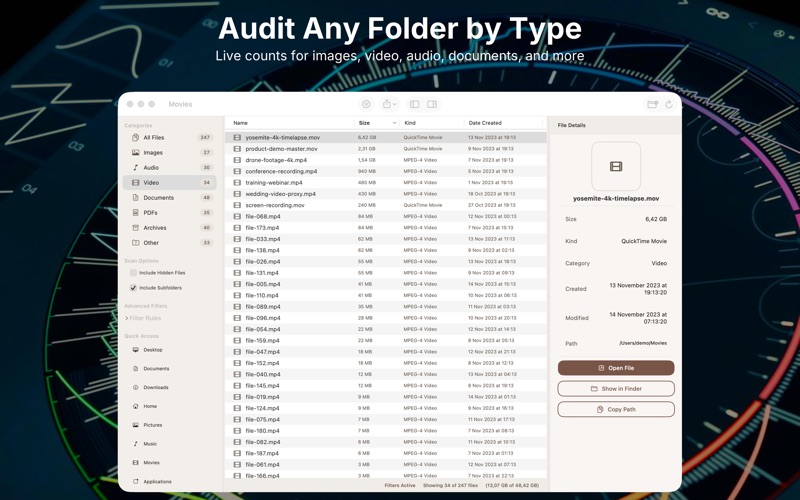This screenshot has width=800, height=500.
Task: Click the Downloads circle arrow icon
Action: point(135,387)
